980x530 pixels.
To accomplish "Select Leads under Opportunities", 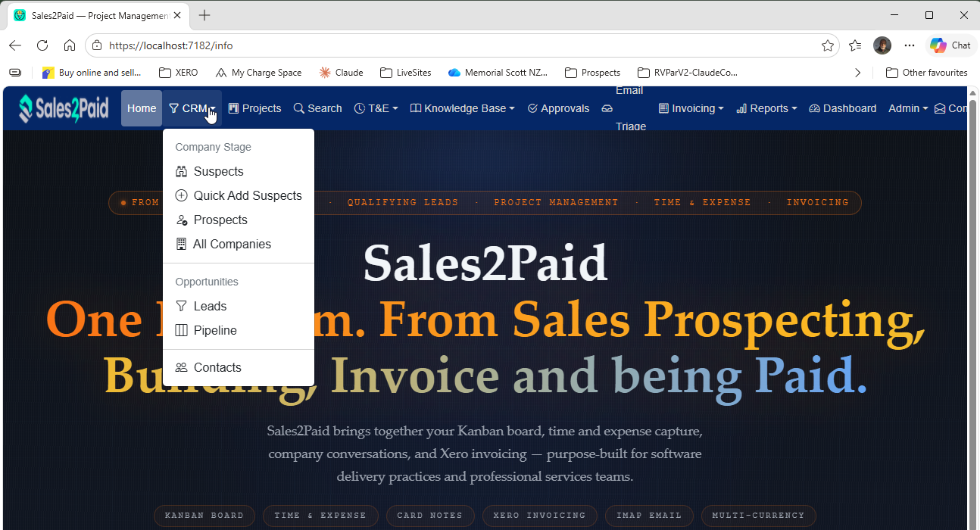I will click(239, 306).
